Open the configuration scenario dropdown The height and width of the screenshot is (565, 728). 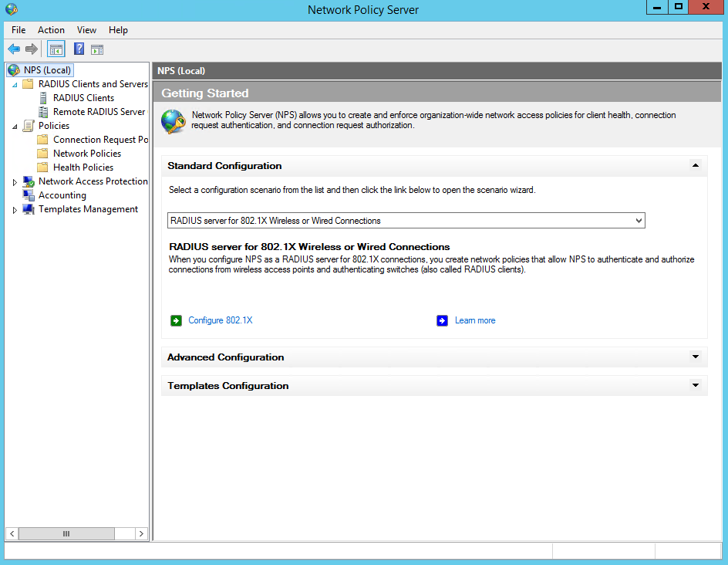pyautogui.click(x=638, y=221)
